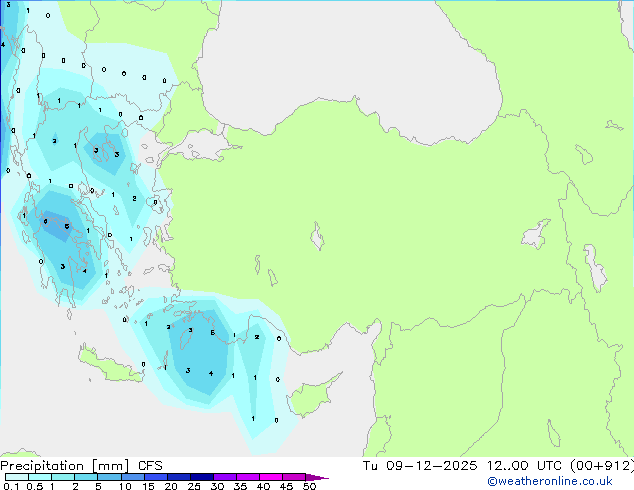This screenshot has width=634, height=490.
Task: Pick the 15–20 mm legend color box
Action: tap(155, 477)
